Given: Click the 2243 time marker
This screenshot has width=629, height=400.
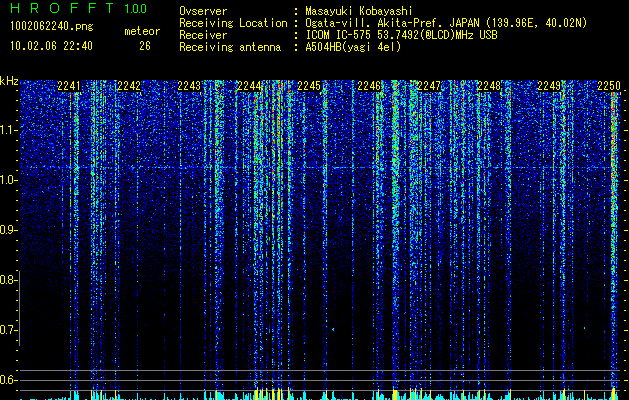Looking at the screenshot, I should click(189, 86).
